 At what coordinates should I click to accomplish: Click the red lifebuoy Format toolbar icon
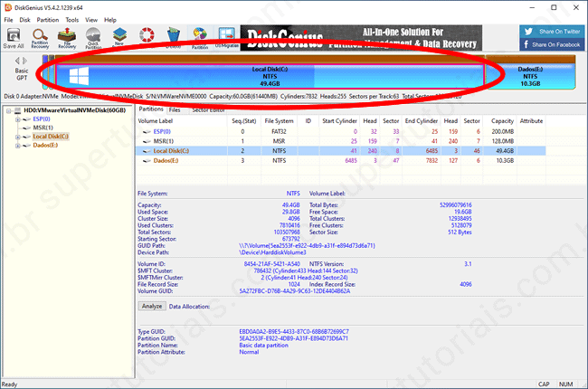click(147, 35)
